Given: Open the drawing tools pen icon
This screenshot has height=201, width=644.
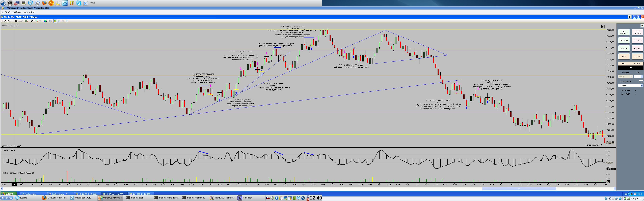Looking at the screenshot, I should pos(32,21).
